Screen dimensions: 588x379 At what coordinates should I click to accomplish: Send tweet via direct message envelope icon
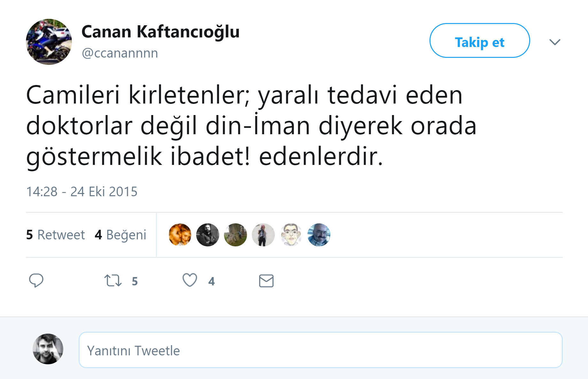(x=266, y=281)
